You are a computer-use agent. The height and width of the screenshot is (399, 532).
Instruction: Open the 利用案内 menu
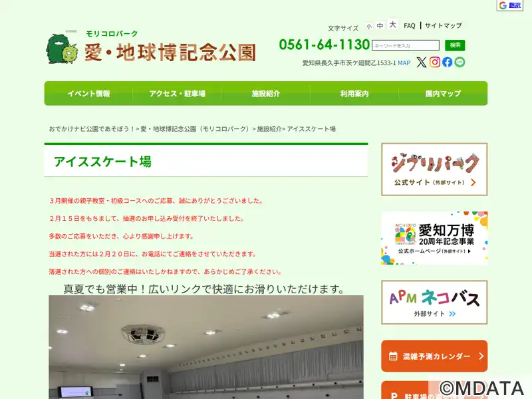click(x=354, y=94)
